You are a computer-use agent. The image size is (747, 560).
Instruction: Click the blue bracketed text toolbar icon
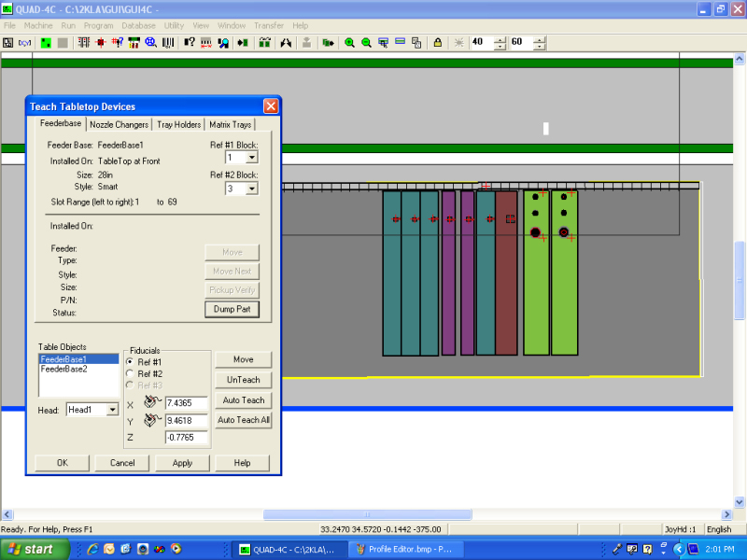25,43
